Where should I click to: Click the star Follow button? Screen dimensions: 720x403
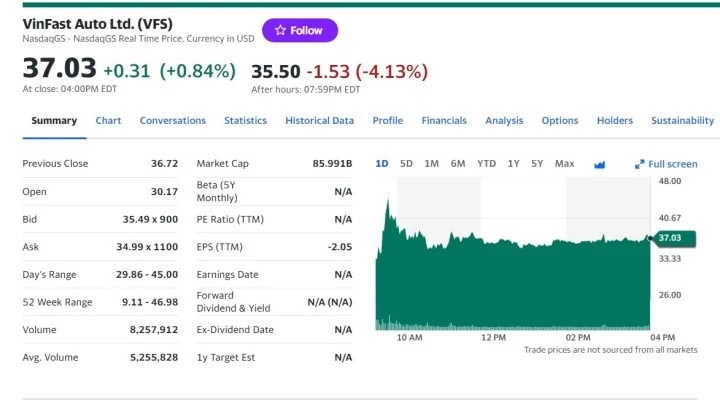pos(299,31)
